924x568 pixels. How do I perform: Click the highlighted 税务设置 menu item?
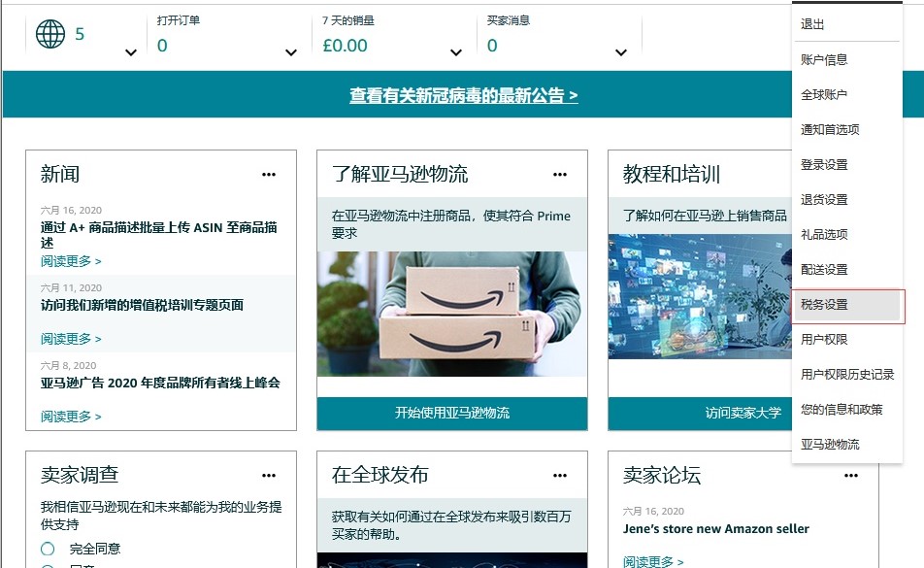point(846,305)
